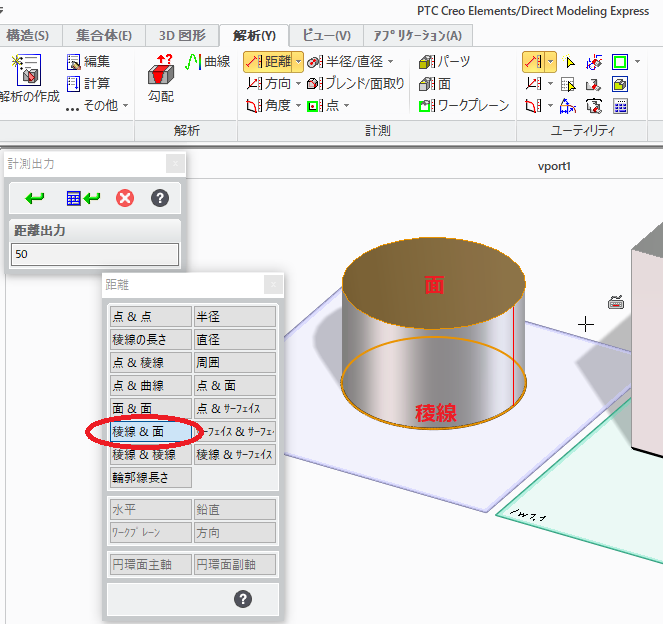The height and width of the screenshot is (624, 663).
Task: Click the utility distance icon
Action: pyautogui.click(x=534, y=62)
